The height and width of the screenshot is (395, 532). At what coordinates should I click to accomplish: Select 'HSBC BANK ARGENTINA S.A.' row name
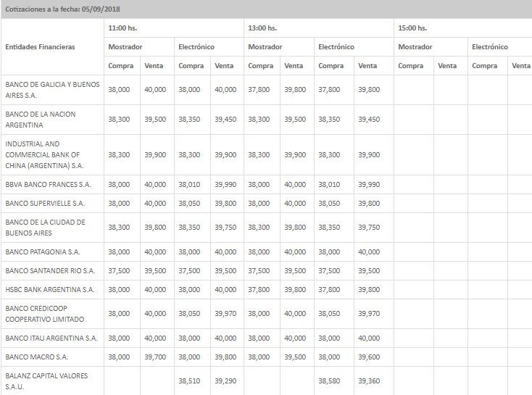click(x=50, y=289)
